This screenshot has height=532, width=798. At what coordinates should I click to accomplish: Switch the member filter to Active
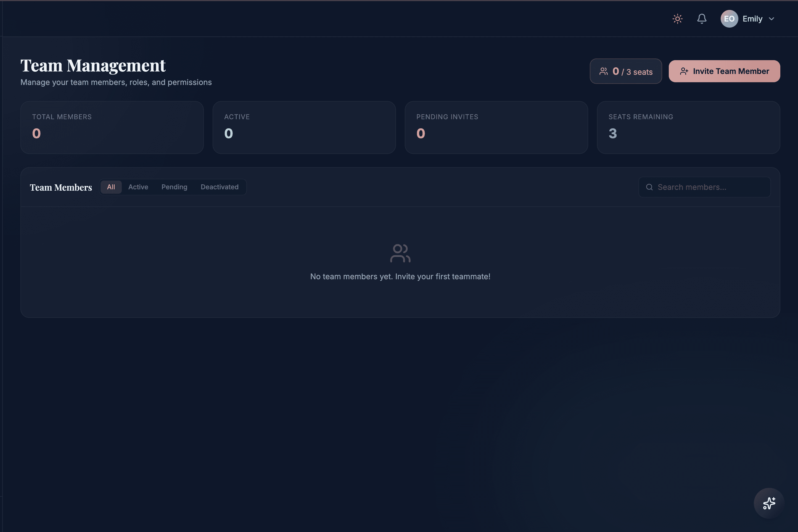[x=138, y=187]
